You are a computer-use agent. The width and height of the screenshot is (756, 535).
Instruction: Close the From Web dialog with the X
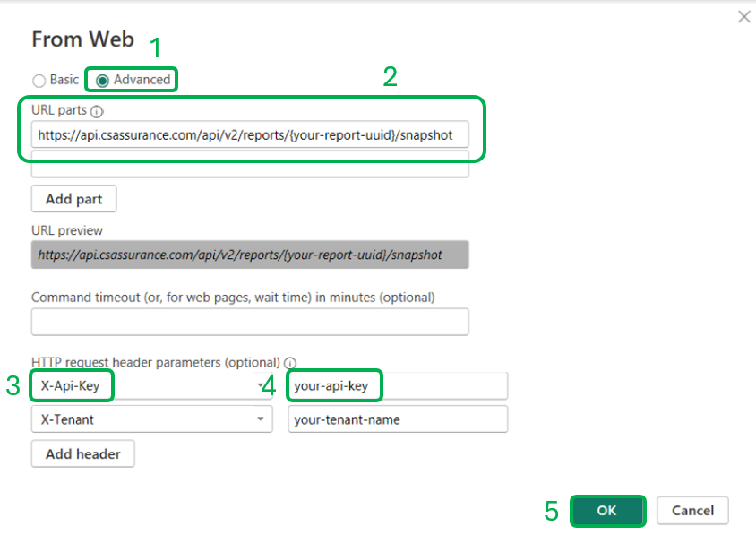point(743,16)
